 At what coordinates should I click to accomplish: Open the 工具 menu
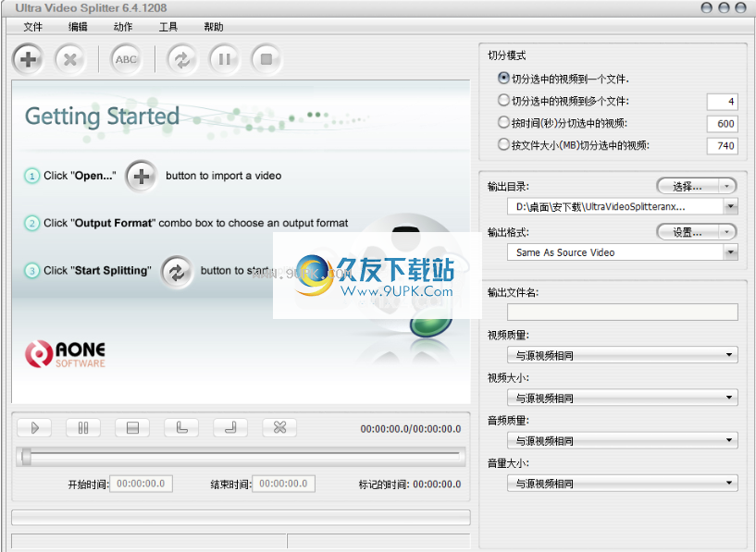[x=168, y=27]
